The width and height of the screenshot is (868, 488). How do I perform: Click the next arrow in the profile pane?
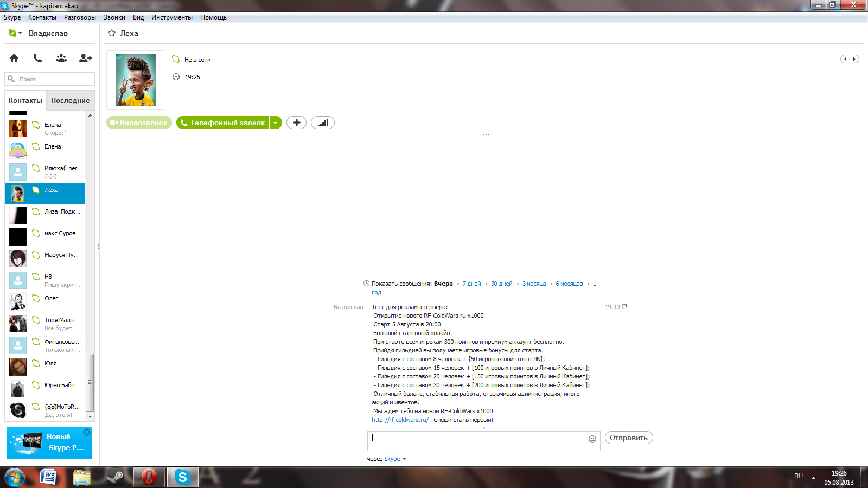tap(854, 59)
